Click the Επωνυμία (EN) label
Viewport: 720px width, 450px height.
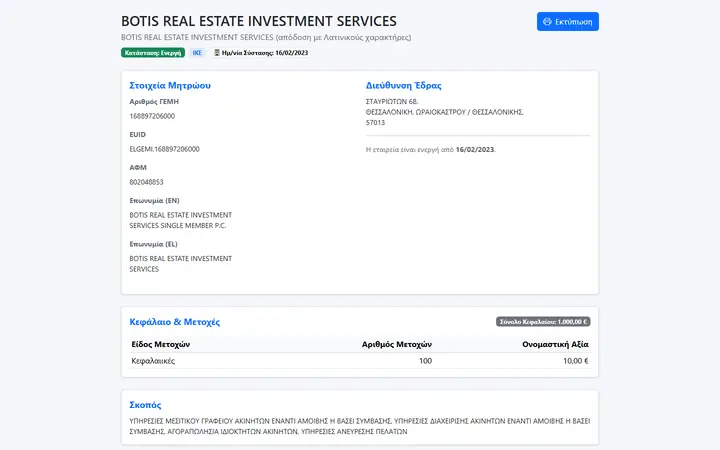coord(154,201)
